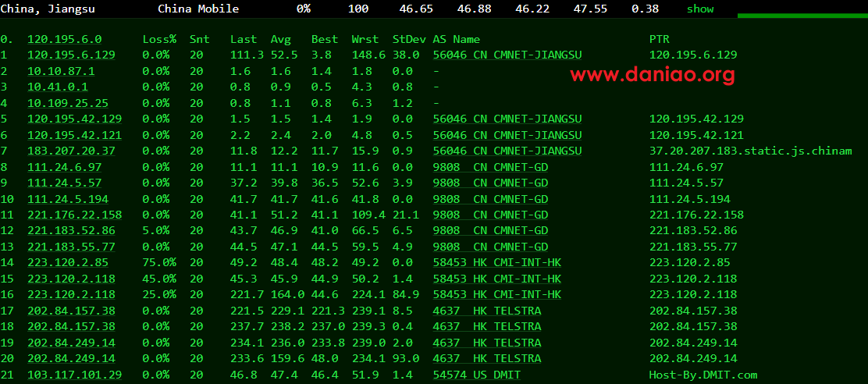868x384 pixels.
Task: Select the 111.3 last latency value
Action: tap(247, 55)
